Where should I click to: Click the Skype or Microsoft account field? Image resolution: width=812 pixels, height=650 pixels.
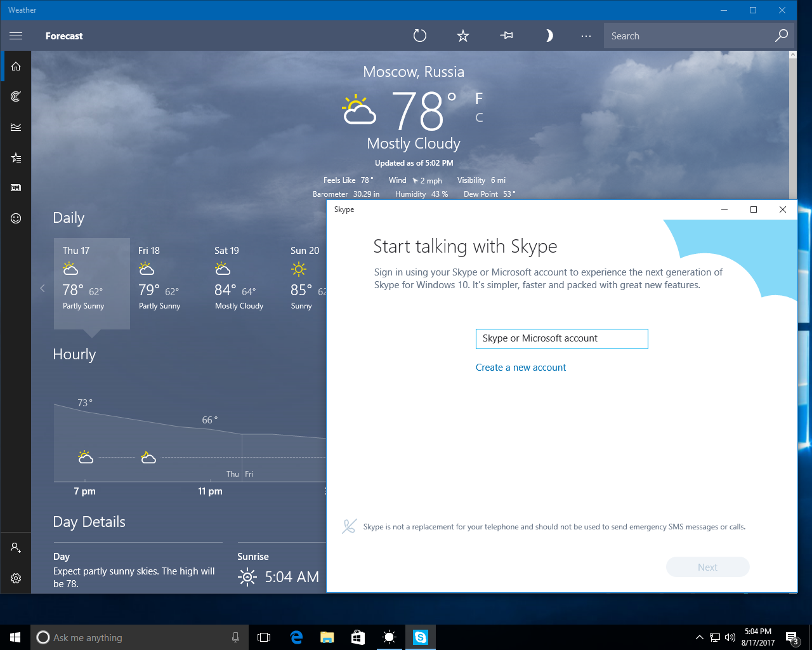pos(562,339)
